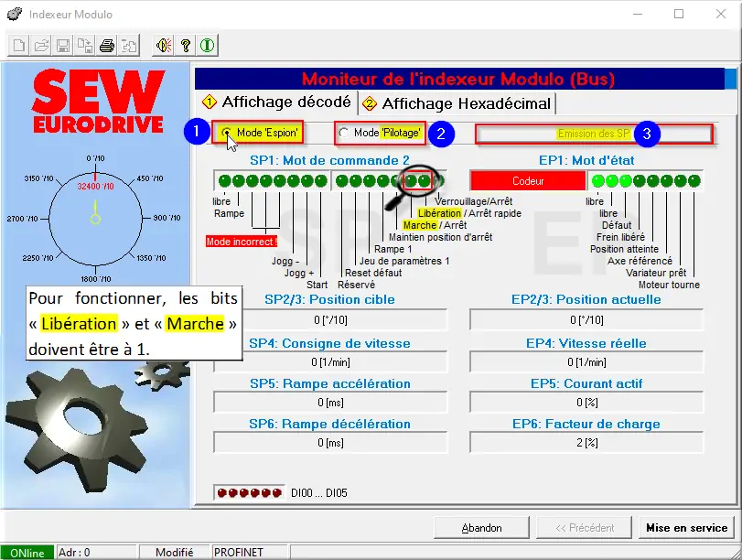
Task: Click the red '32400 °/10' dial reading
Action: (x=95, y=187)
